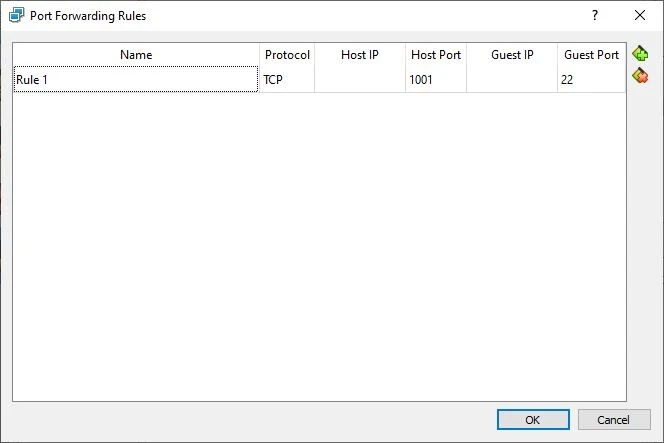Select the empty Host IP cell of Rule 1
This screenshot has height=443, width=664.
coord(359,80)
